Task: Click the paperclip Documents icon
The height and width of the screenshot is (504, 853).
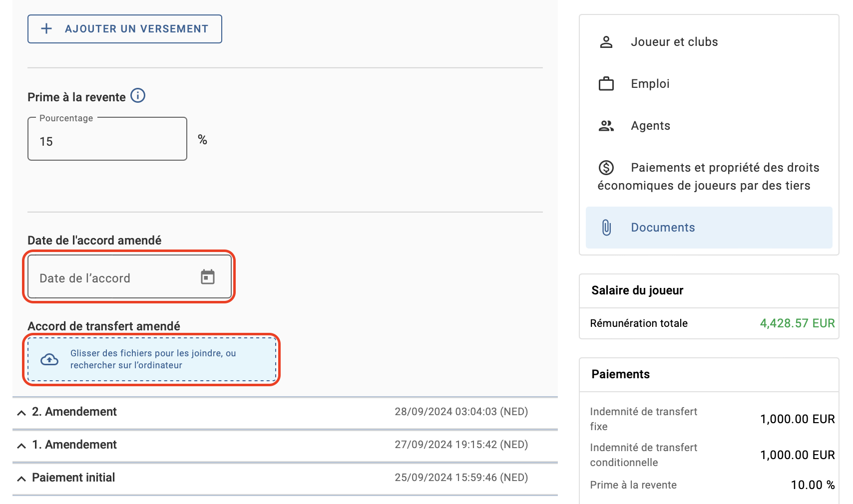Action: pos(606,228)
